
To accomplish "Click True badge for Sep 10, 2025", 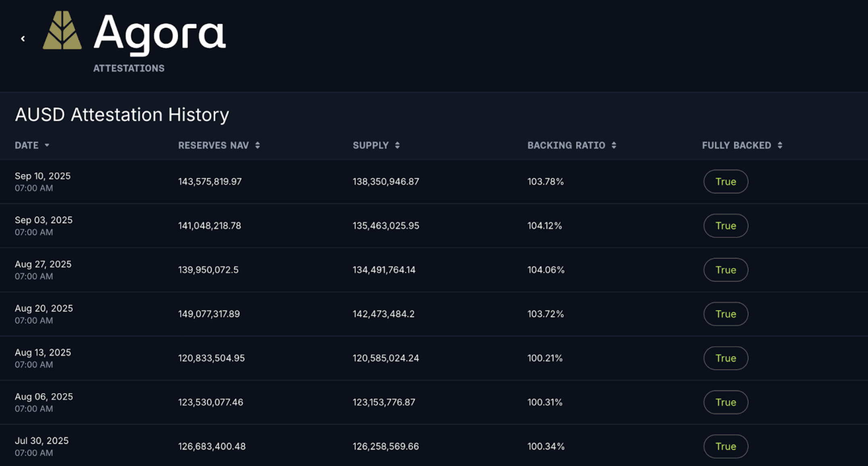I will (x=725, y=182).
